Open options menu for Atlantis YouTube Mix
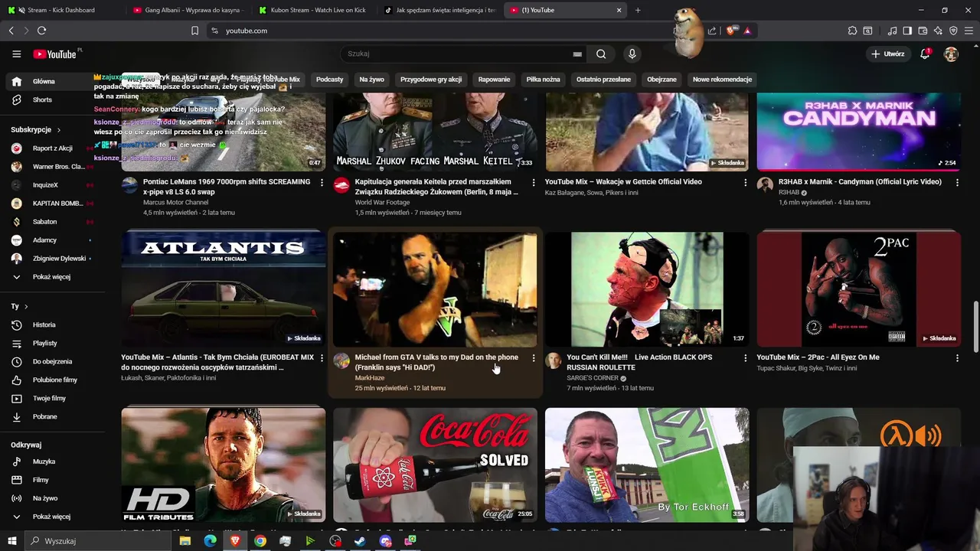 (322, 357)
